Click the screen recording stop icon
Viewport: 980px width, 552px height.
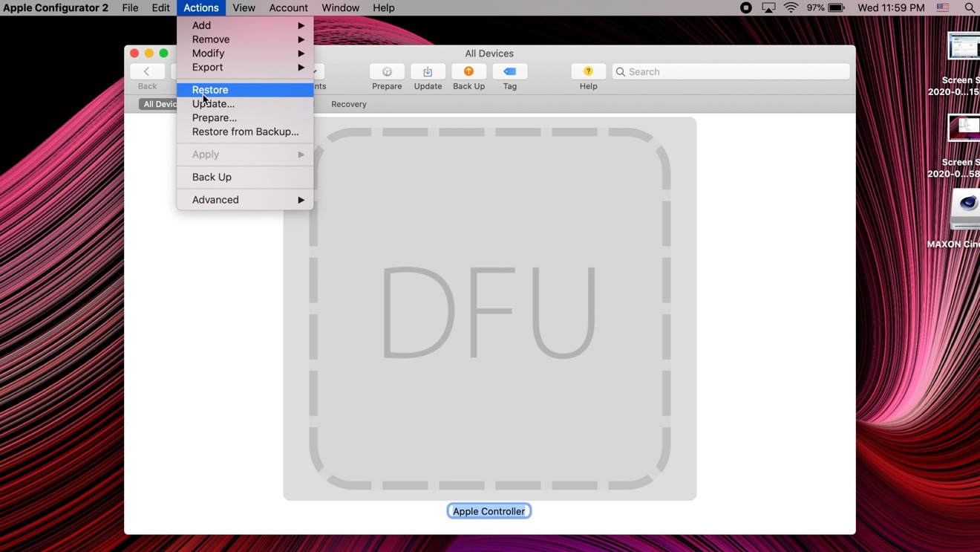click(746, 7)
